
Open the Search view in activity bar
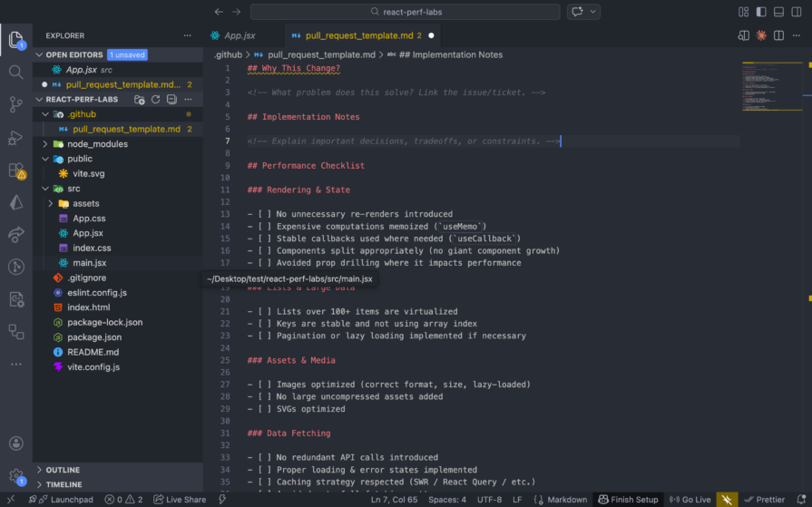coord(16,72)
